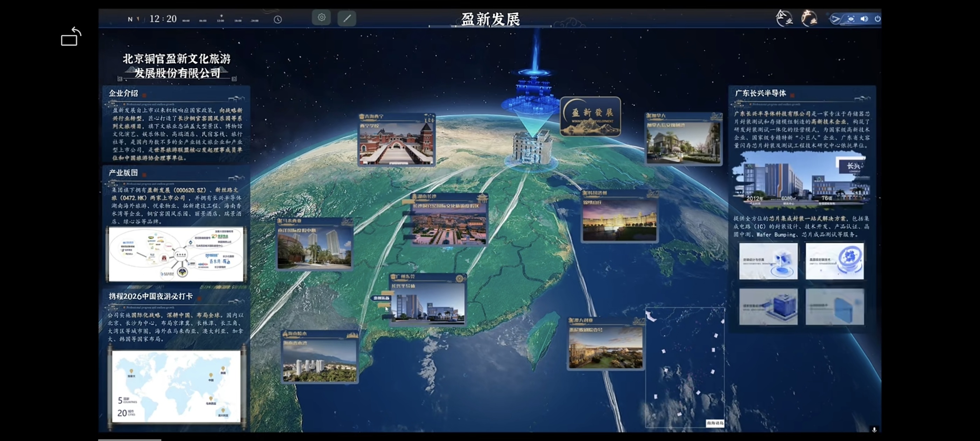Click the power icon at top right

pos(877,19)
